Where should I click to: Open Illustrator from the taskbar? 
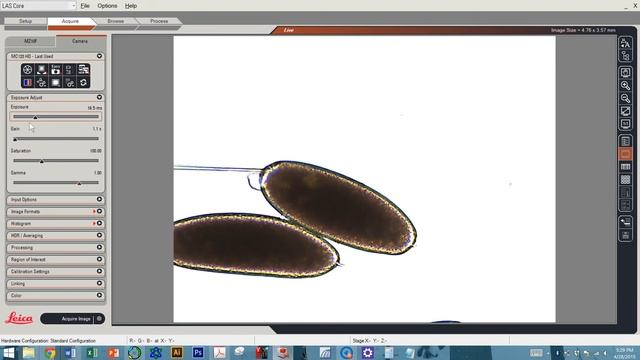177,353
